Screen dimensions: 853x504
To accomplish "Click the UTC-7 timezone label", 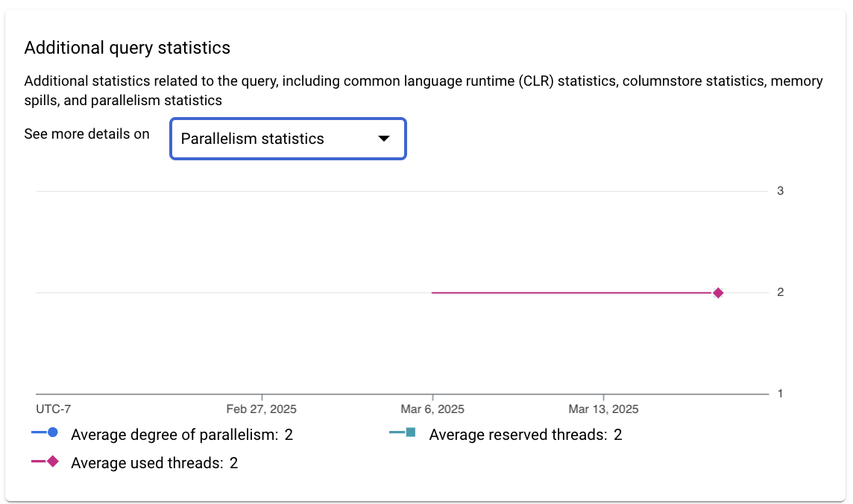I will [54, 409].
